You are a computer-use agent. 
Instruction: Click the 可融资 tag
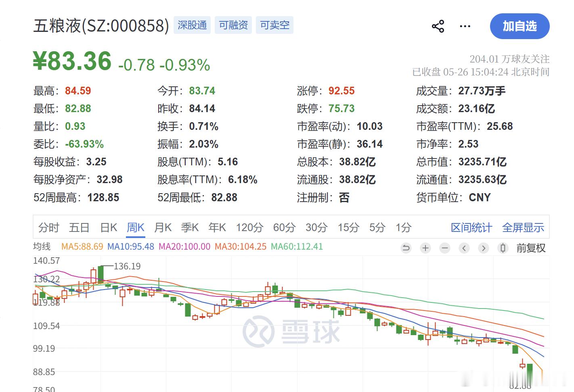tap(233, 25)
